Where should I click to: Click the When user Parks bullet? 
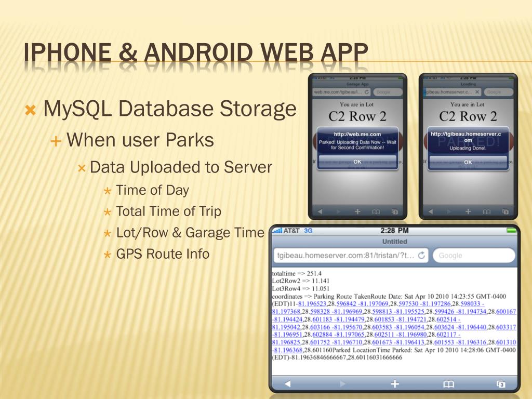(x=140, y=140)
